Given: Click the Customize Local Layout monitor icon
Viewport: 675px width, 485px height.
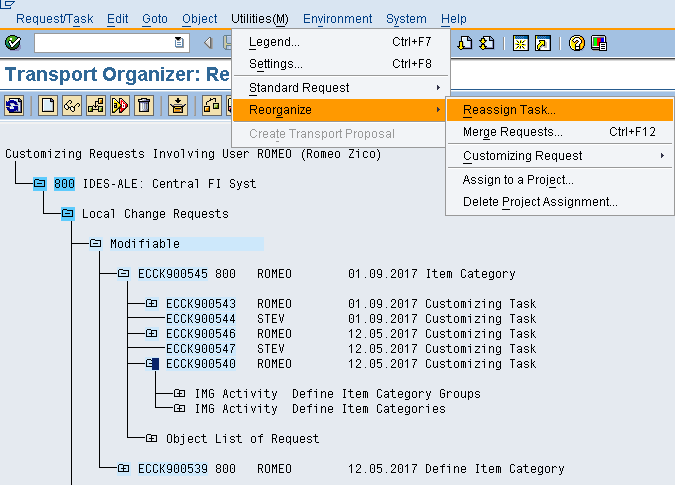Looking at the screenshot, I should [x=599, y=43].
